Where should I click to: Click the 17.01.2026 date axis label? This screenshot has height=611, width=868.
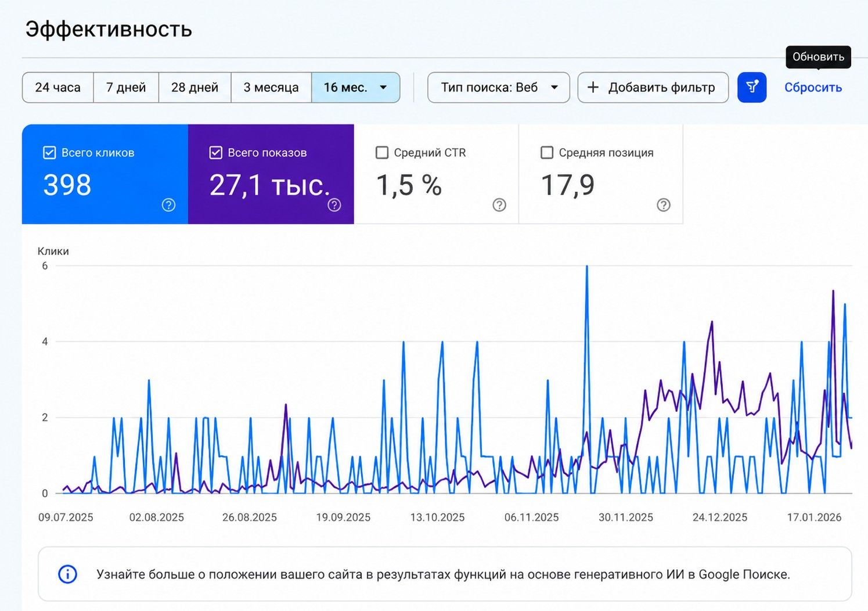[x=814, y=517]
